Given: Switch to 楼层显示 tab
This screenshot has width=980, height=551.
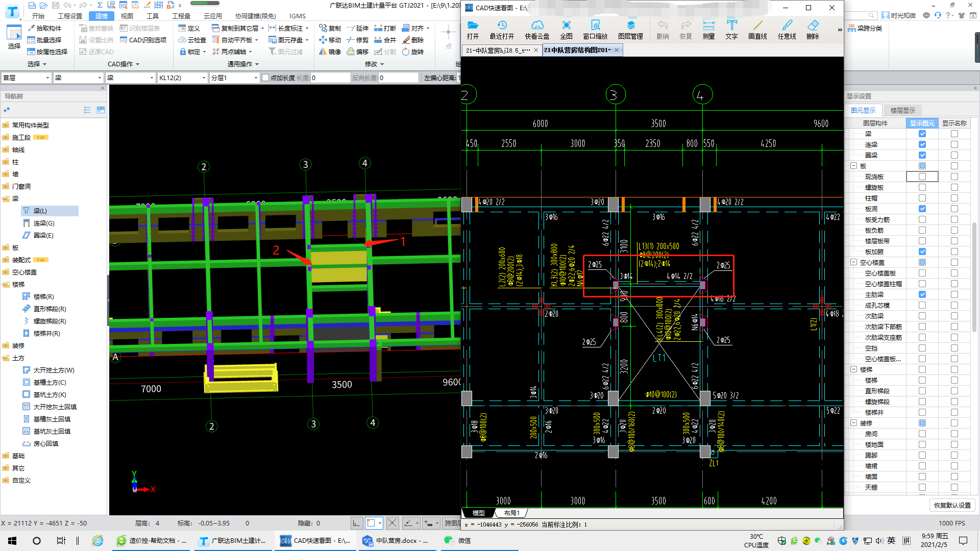Looking at the screenshot, I should [903, 110].
